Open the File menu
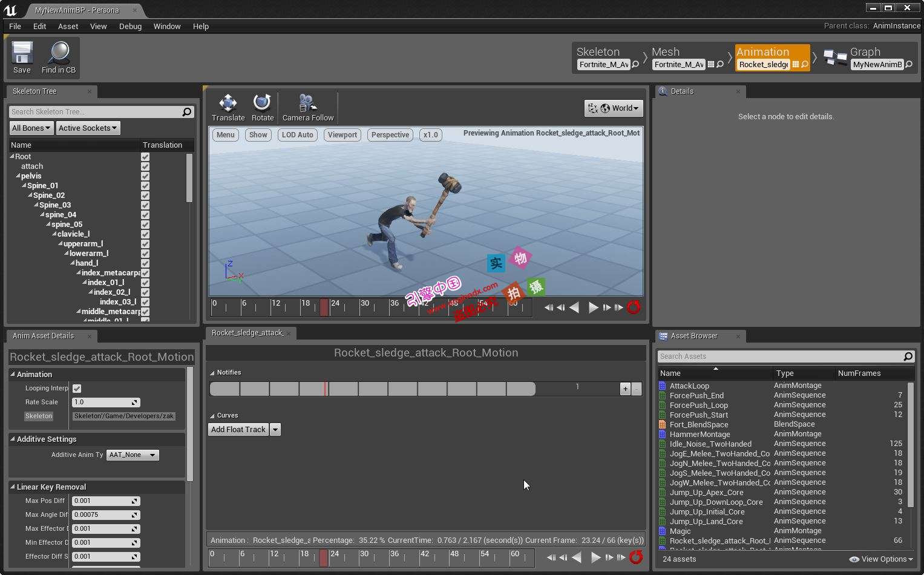The image size is (924, 575). point(15,26)
